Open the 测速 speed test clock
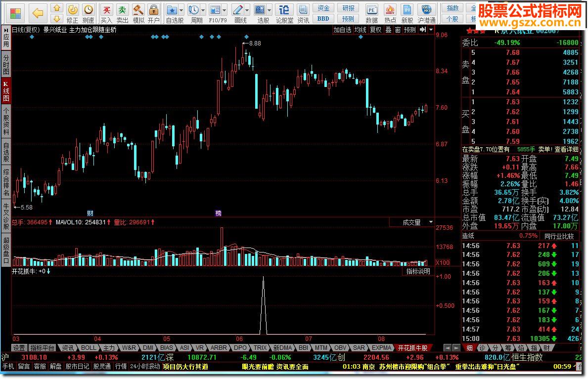 [x=88, y=13]
